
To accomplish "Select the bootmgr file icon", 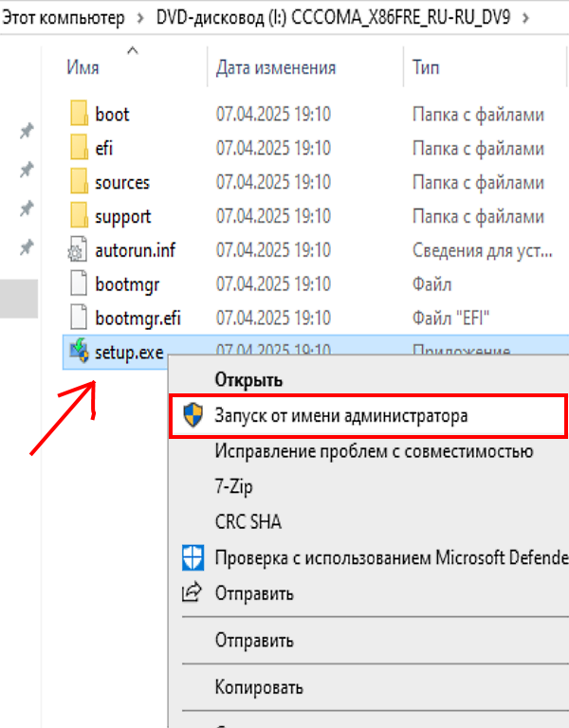I will tap(79, 283).
